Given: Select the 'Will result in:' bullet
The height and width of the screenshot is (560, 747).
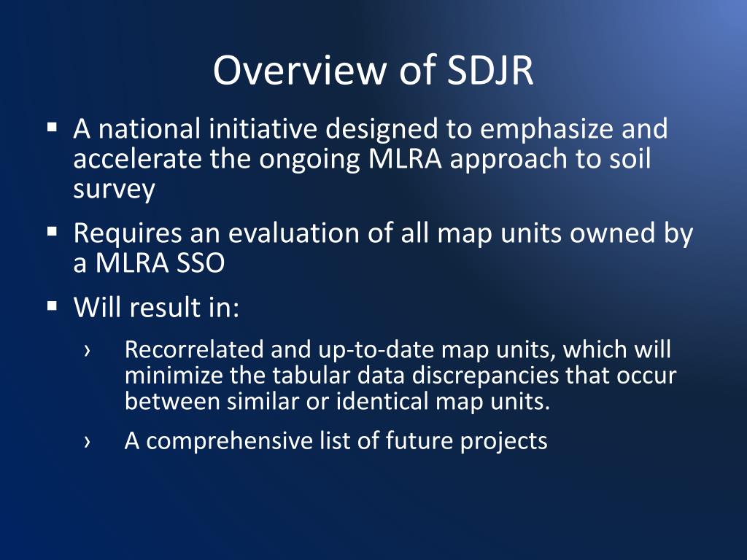Looking at the screenshot, I should click(x=156, y=307).
